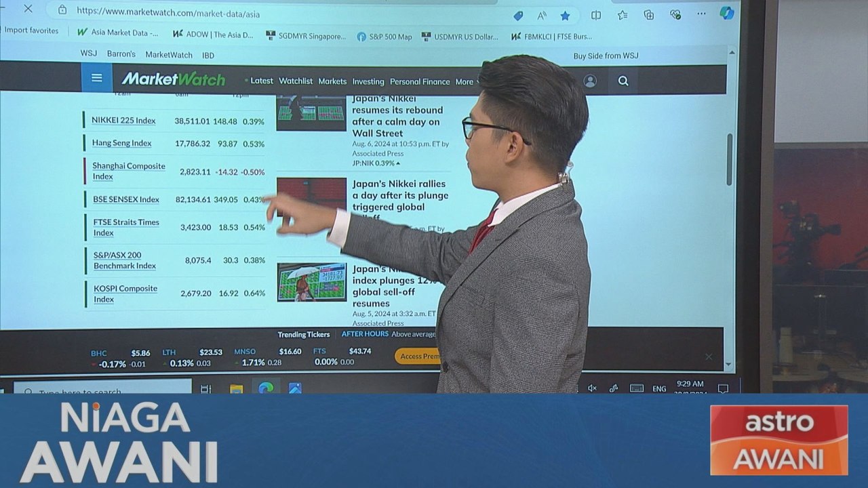Click the ENG language indicator in tray

pos(659,389)
